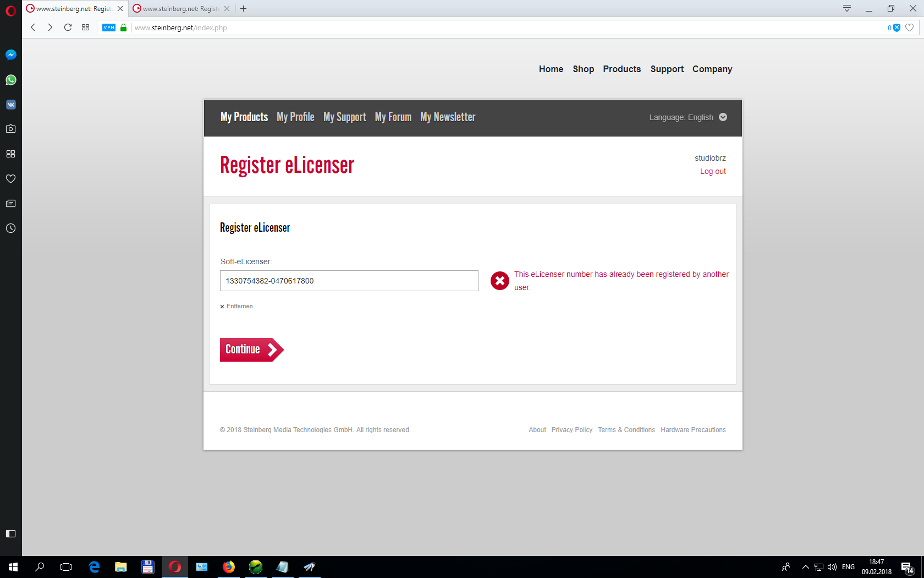Screen dimensions: 924x578
Task: Click Entfernen to remove eLicenser
Action: pyautogui.click(x=237, y=306)
